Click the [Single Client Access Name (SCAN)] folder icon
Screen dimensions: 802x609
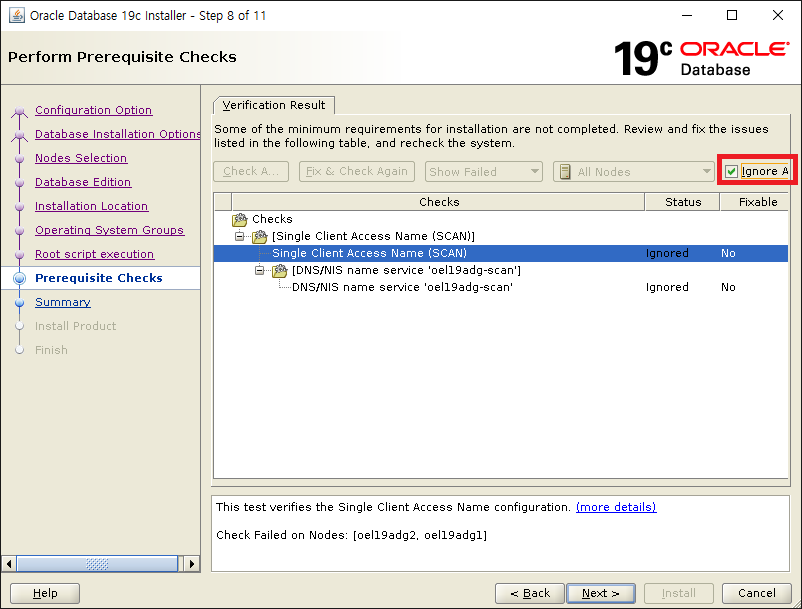259,236
